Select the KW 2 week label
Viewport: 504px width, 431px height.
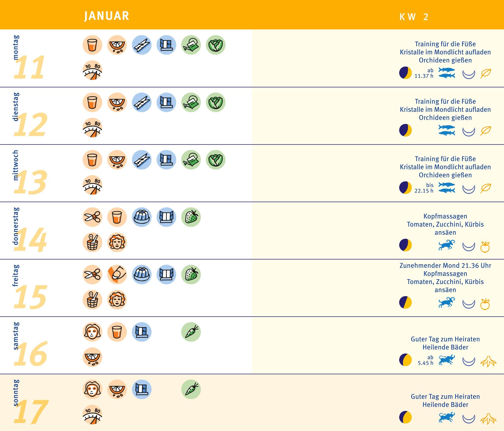[414, 17]
